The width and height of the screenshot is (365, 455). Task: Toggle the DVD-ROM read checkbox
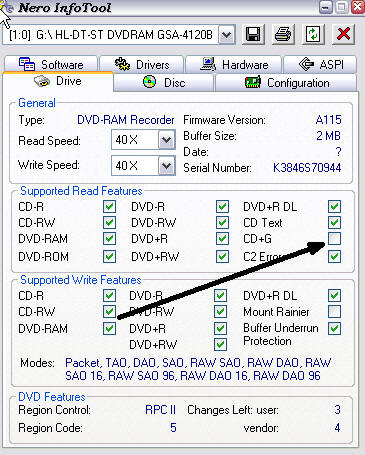pos(109,257)
